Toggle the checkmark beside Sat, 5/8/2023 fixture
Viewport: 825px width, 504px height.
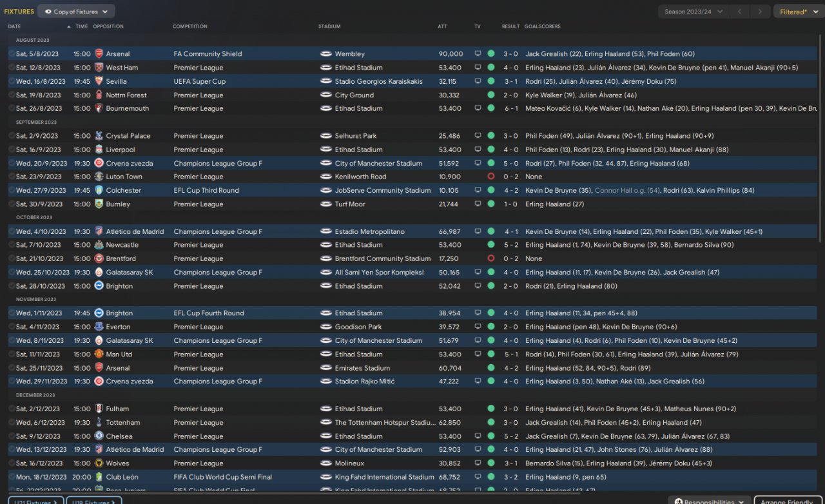[12, 54]
